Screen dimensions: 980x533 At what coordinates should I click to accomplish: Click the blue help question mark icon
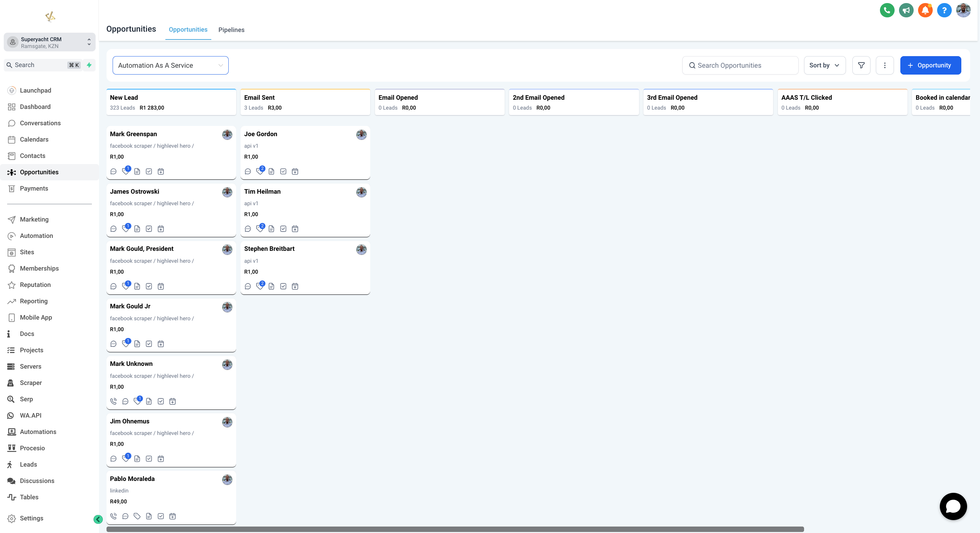(944, 10)
